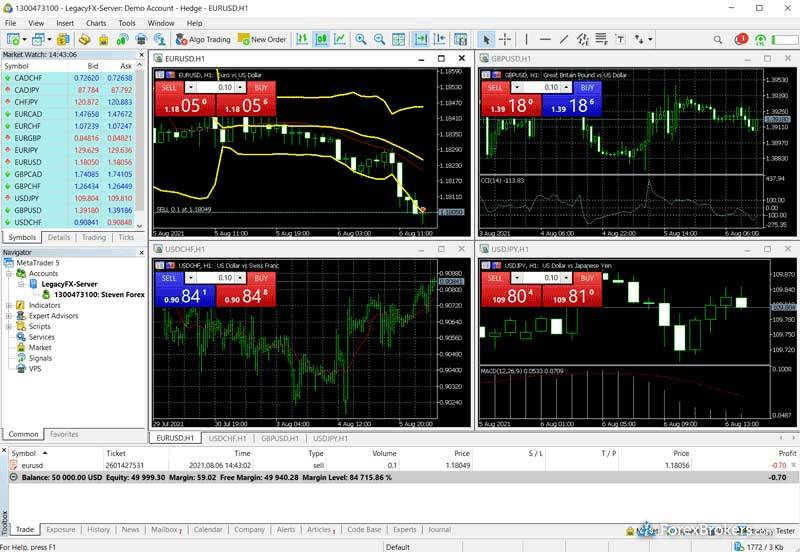The width and height of the screenshot is (800, 552).
Task: Tile chart windows with the grid icon
Action: click(398, 39)
